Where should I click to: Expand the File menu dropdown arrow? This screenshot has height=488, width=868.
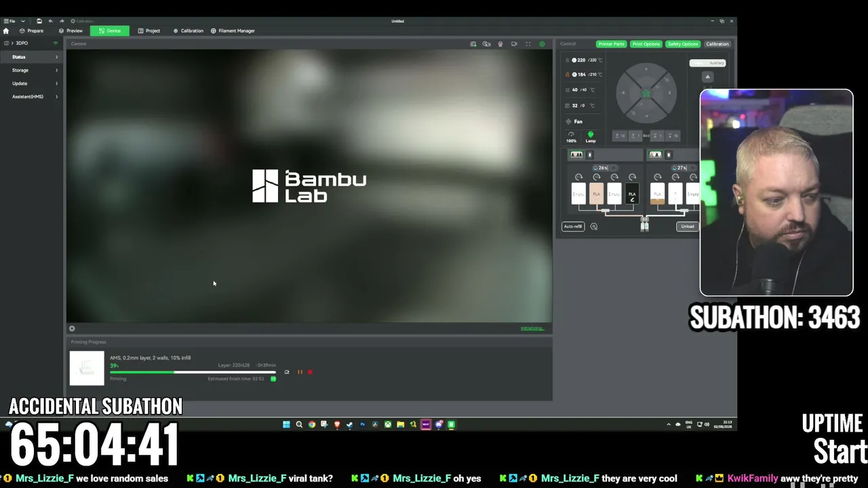pos(22,21)
